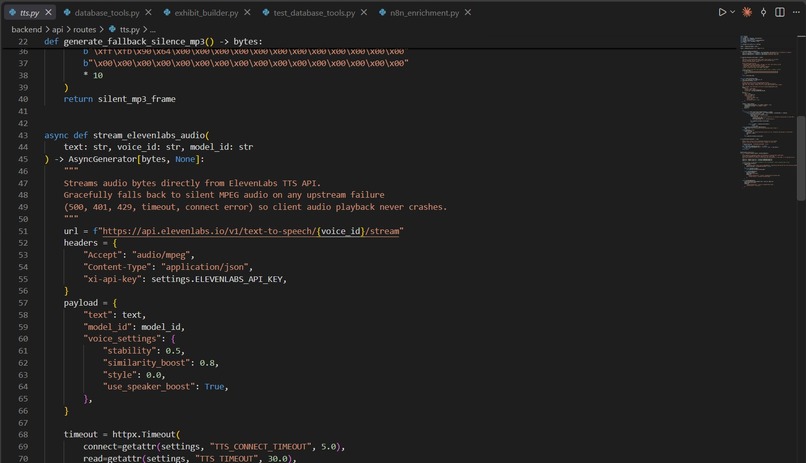Click 'httpx.Timeout(' text on line 68

[x=146, y=434]
